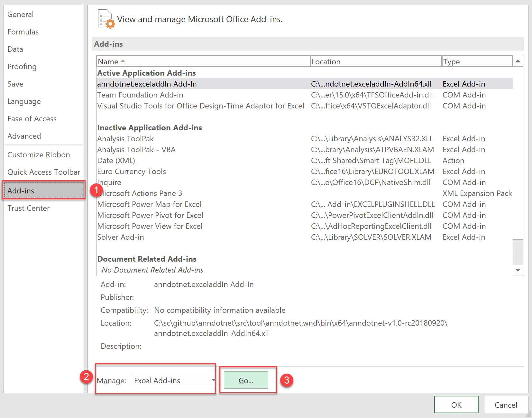Viewport: 532px width, 418px height.
Task: Click the Add-ins settings gear icon
Action: coord(106,19)
